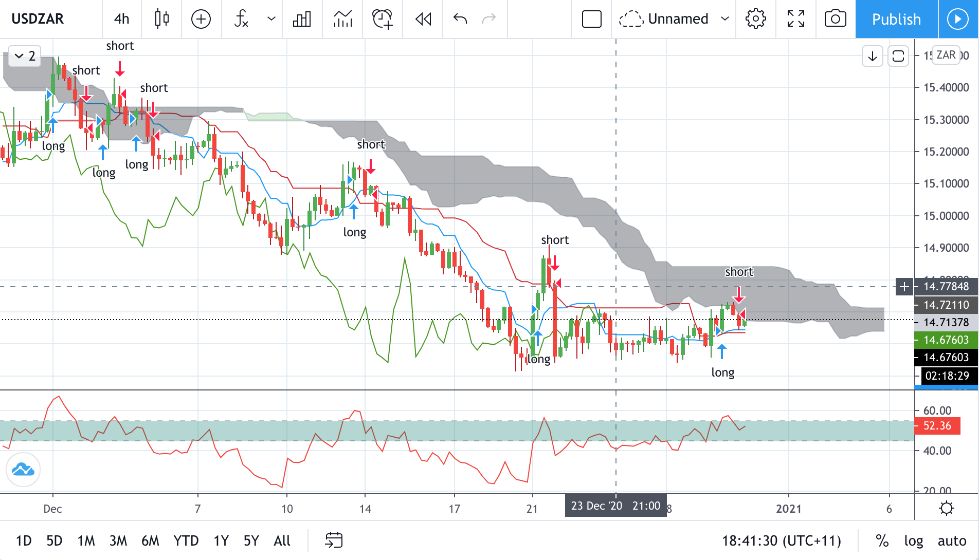Take a chart snapshot with camera icon
Screen dimensions: 979x560
click(836, 19)
